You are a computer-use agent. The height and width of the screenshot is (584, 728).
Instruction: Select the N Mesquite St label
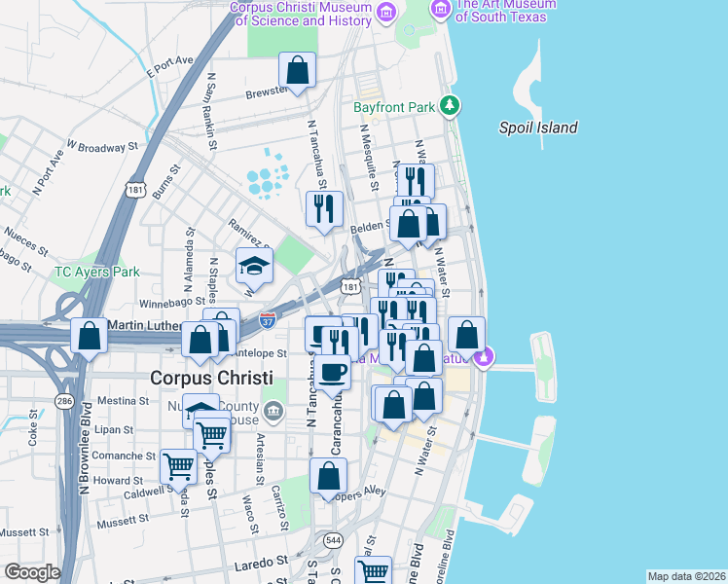[370, 158]
